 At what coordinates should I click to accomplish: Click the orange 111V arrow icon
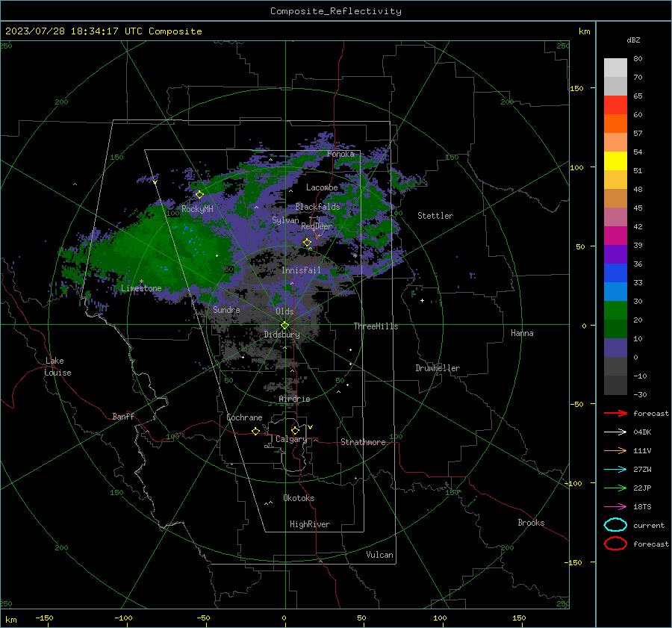[x=615, y=450]
